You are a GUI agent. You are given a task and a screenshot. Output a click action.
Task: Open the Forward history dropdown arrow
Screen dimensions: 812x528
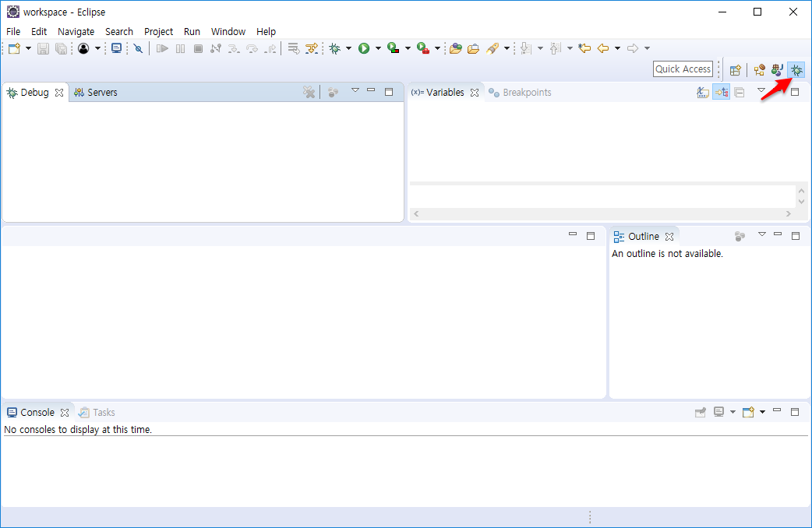[x=647, y=48]
